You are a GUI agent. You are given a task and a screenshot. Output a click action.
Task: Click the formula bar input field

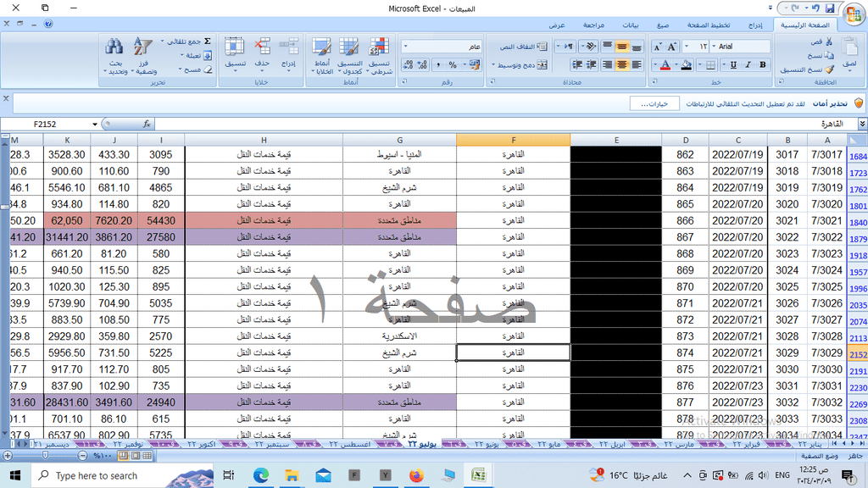[506, 124]
